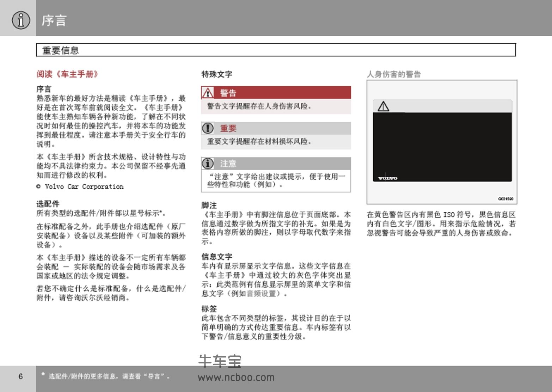Click the paragraph starting 若您不确定什么是标准配备

point(111,293)
